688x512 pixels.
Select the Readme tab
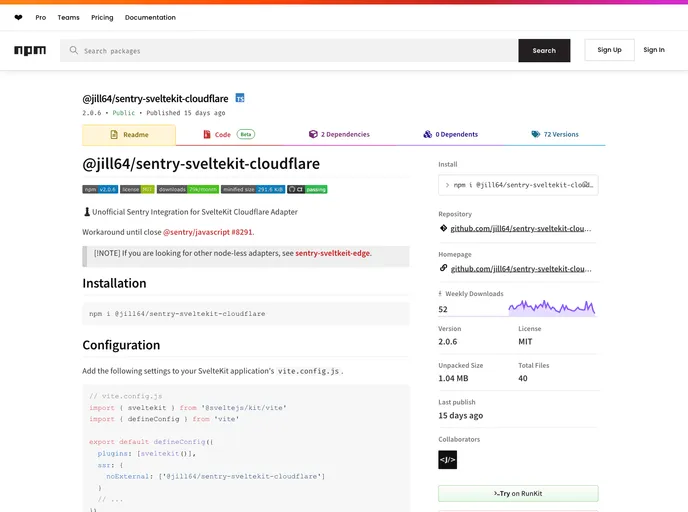click(x=129, y=135)
